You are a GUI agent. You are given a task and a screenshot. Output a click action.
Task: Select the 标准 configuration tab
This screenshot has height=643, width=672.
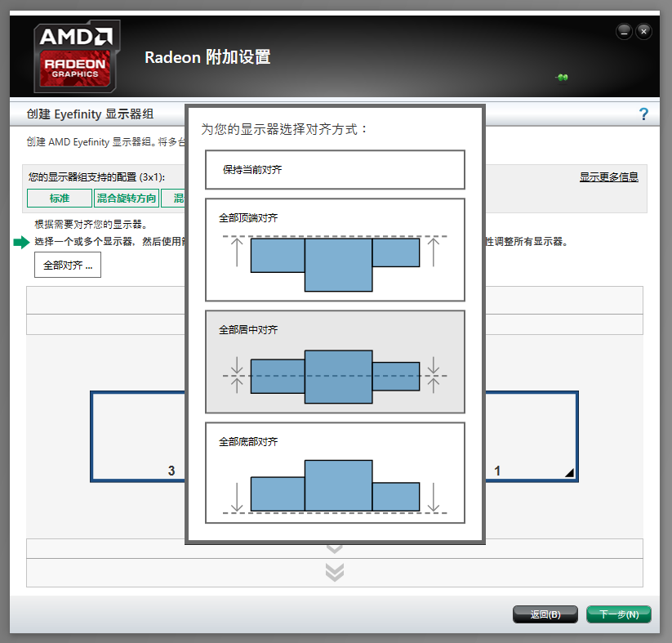click(x=60, y=199)
